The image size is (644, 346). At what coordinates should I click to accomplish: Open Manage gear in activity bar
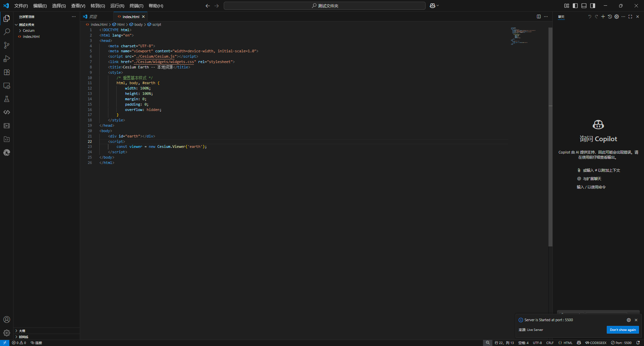7,333
